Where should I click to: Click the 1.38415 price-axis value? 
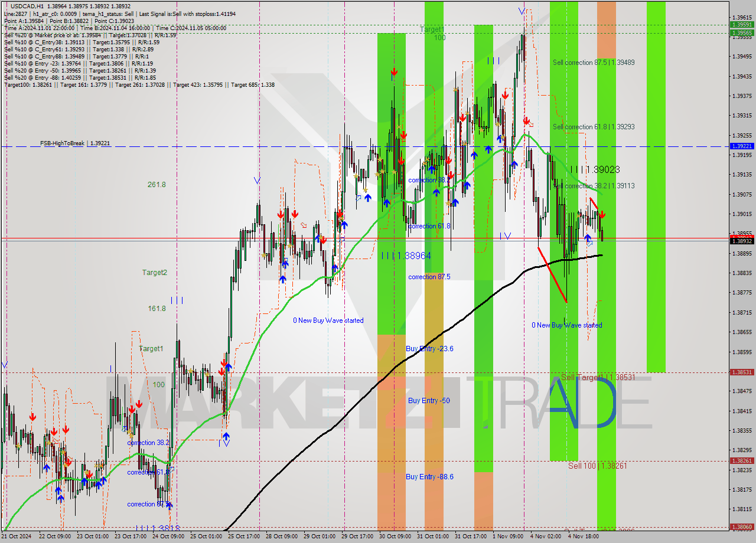click(742, 411)
